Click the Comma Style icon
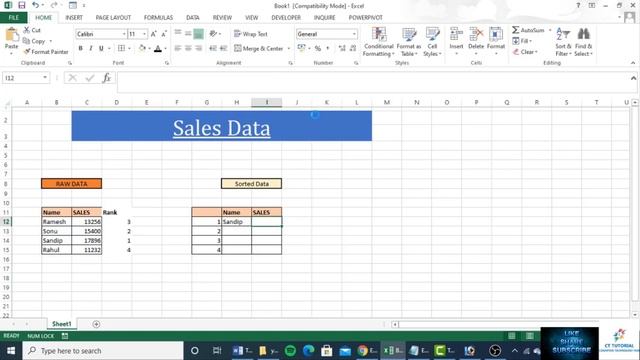 pos(327,48)
